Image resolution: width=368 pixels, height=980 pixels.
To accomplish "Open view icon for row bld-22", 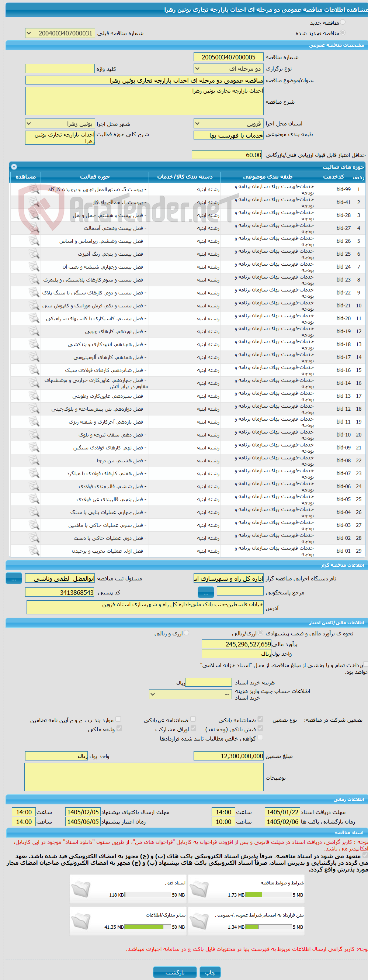I will (34, 293).
